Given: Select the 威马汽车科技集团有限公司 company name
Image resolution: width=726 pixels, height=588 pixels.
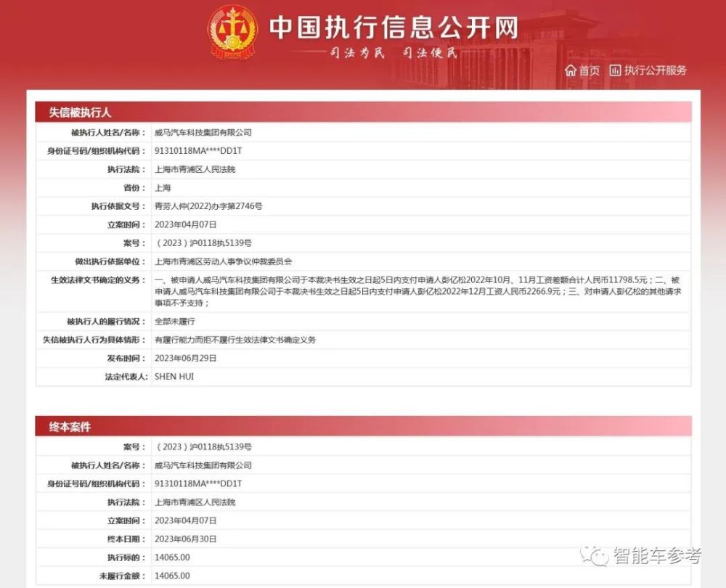Looking at the screenshot, I should pyautogui.click(x=203, y=132).
